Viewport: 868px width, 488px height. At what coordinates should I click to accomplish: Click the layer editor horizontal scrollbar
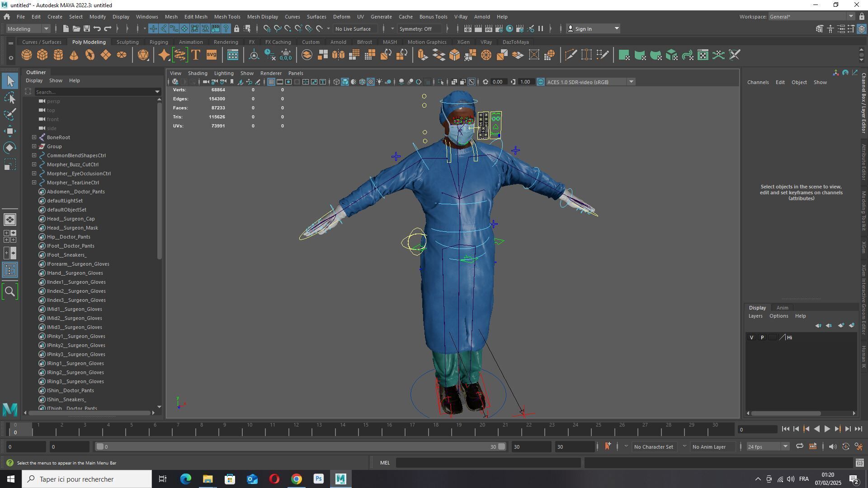pyautogui.click(x=786, y=413)
